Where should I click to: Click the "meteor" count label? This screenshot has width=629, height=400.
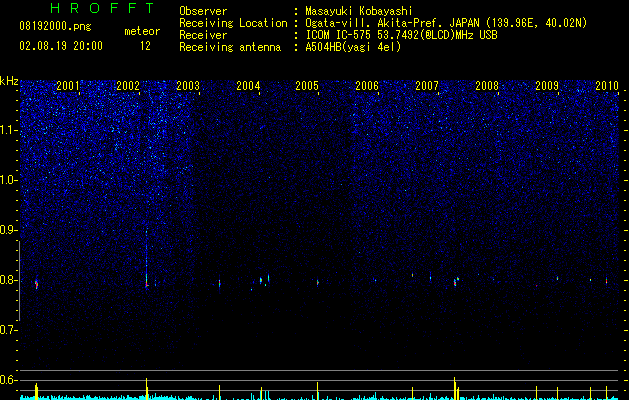(x=142, y=31)
